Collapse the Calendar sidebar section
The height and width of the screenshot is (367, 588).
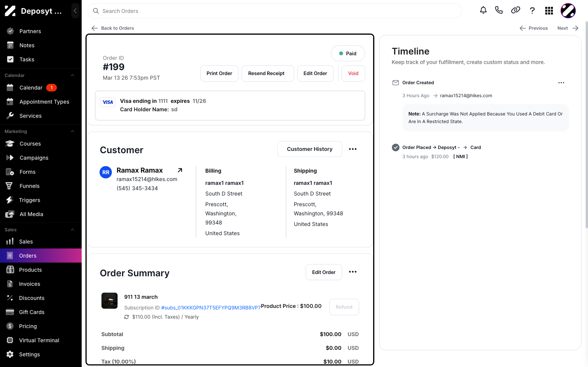[72, 75]
